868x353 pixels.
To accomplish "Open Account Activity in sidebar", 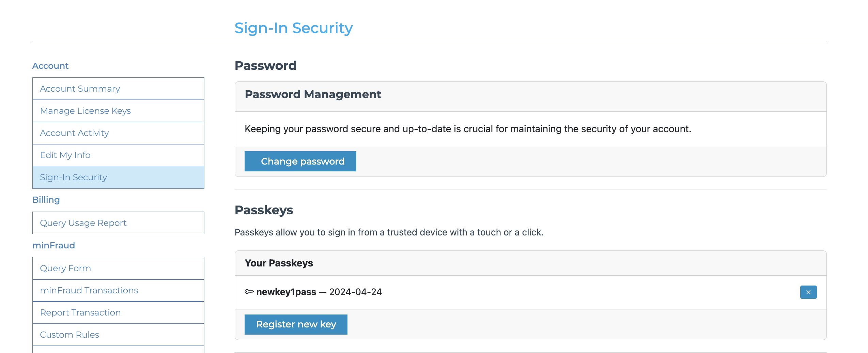I will point(74,133).
